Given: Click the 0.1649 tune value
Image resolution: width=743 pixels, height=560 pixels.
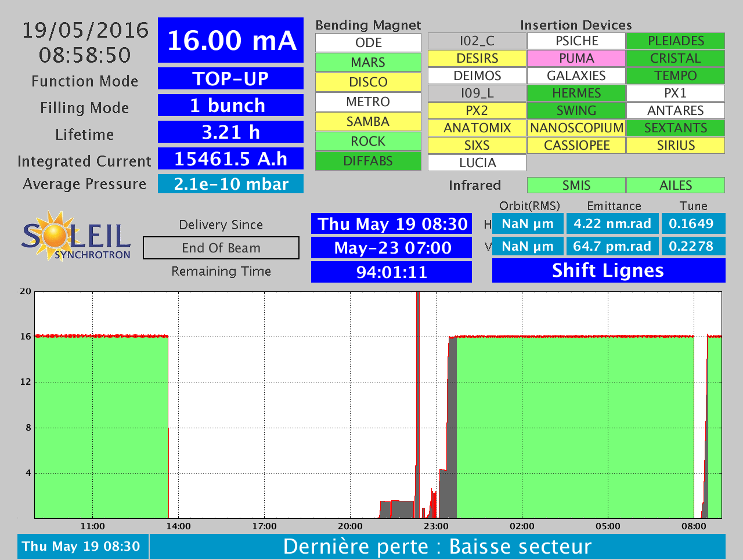Looking at the screenshot, I should 694,223.
